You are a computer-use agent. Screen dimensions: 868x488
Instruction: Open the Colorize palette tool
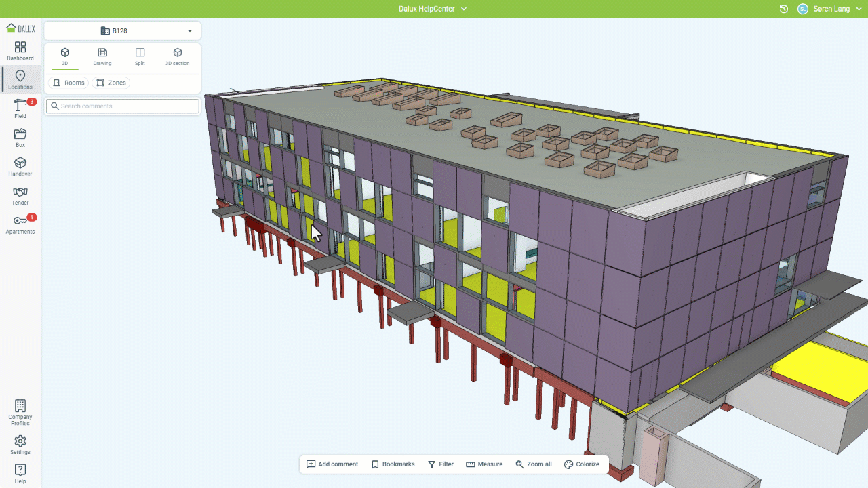coord(582,464)
